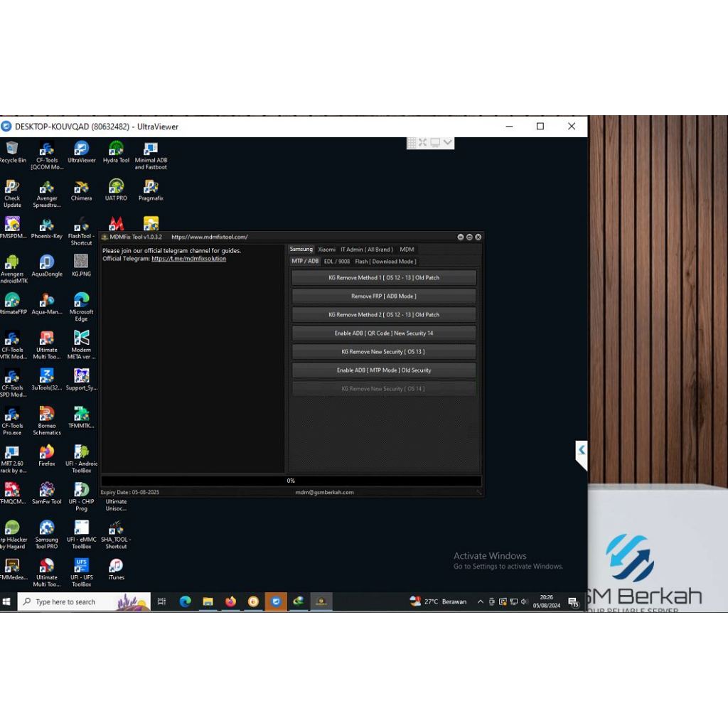Click the Expiry Date : 05-08-2025 status text
The height and width of the screenshot is (728, 728).
click(130, 492)
